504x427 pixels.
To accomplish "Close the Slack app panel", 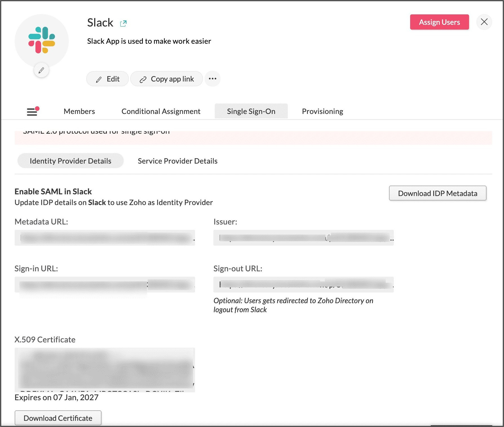I will point(484,22).
